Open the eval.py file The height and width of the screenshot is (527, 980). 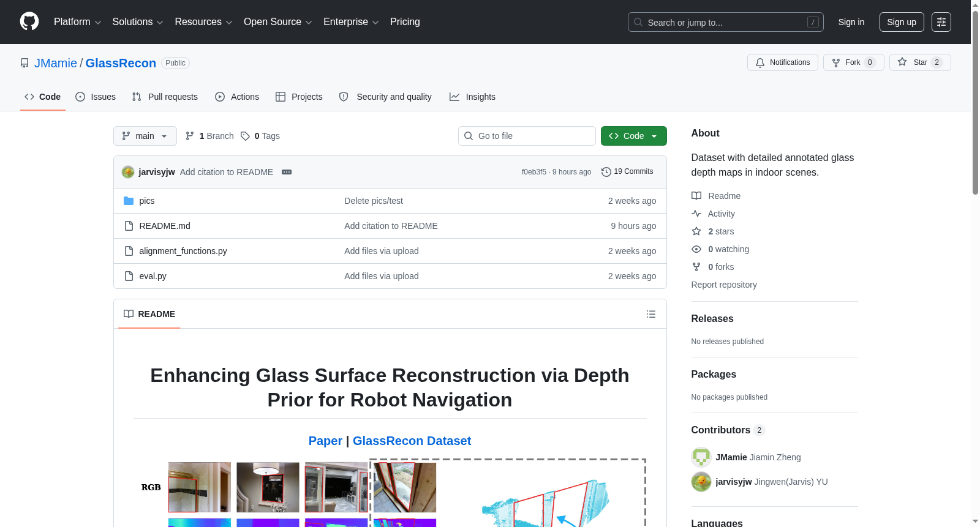click(x=153, y=276)
